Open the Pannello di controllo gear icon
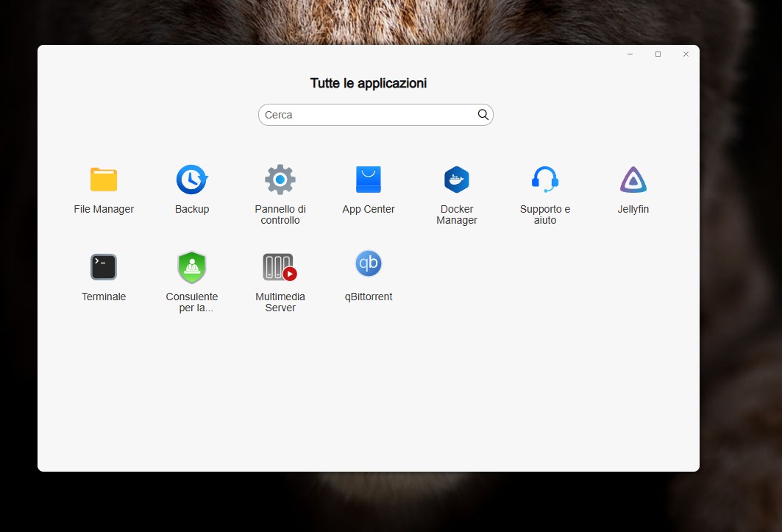The height and width of the screenshot is (532, 782). (280, 180)
